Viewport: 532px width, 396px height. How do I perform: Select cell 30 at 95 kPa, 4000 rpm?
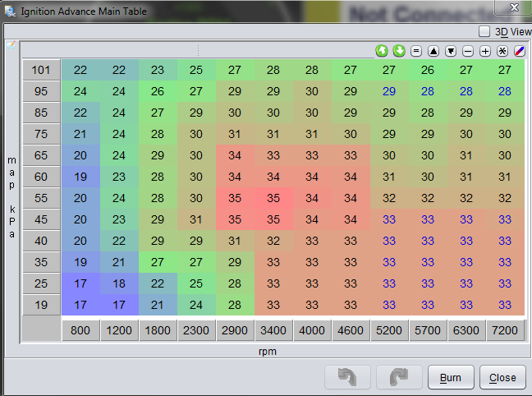[x=312, y=91]
